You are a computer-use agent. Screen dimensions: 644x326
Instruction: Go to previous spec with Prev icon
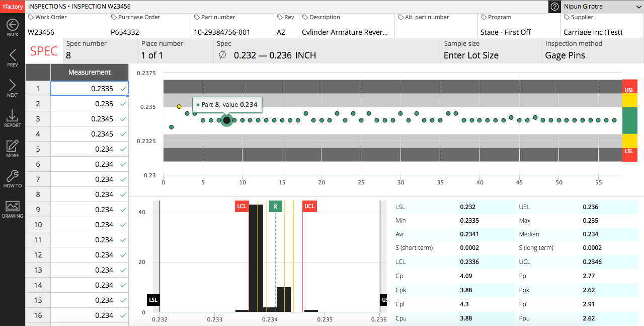pyautogui.click(x=13, y=55)
